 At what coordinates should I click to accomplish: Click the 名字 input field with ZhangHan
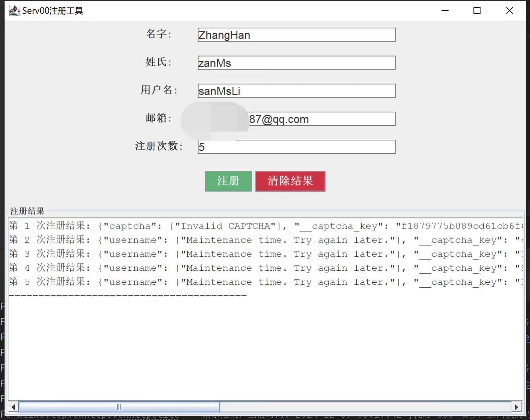click(x=297, y=35)
